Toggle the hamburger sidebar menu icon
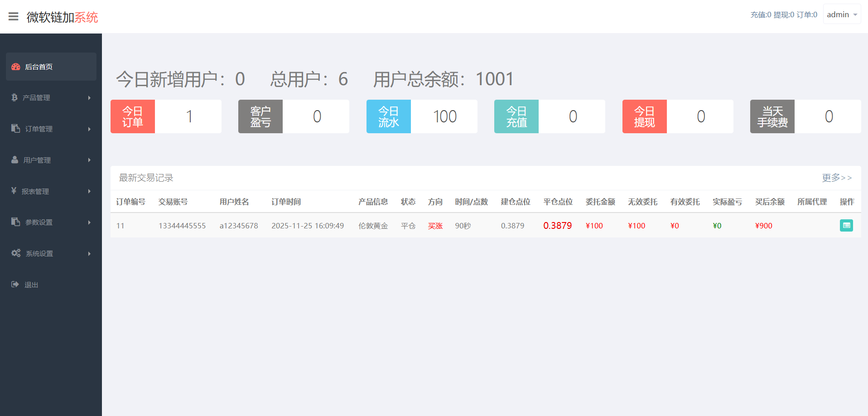 (14, 17)
